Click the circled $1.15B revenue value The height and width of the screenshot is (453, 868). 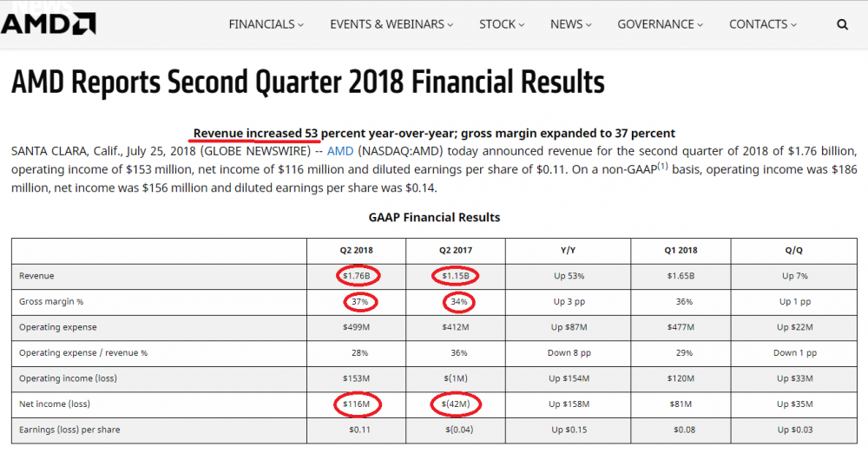click(455, 276)
